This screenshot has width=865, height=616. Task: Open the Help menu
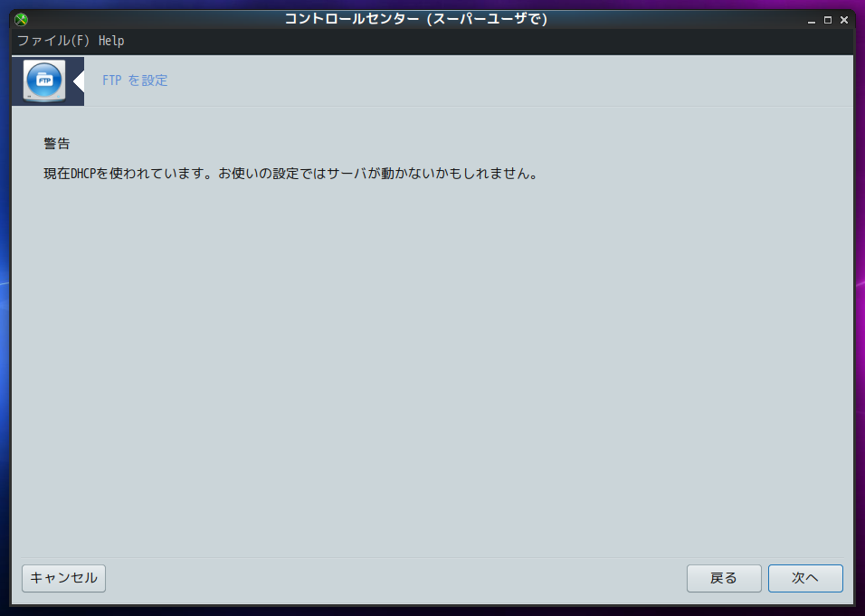point(111,41)
